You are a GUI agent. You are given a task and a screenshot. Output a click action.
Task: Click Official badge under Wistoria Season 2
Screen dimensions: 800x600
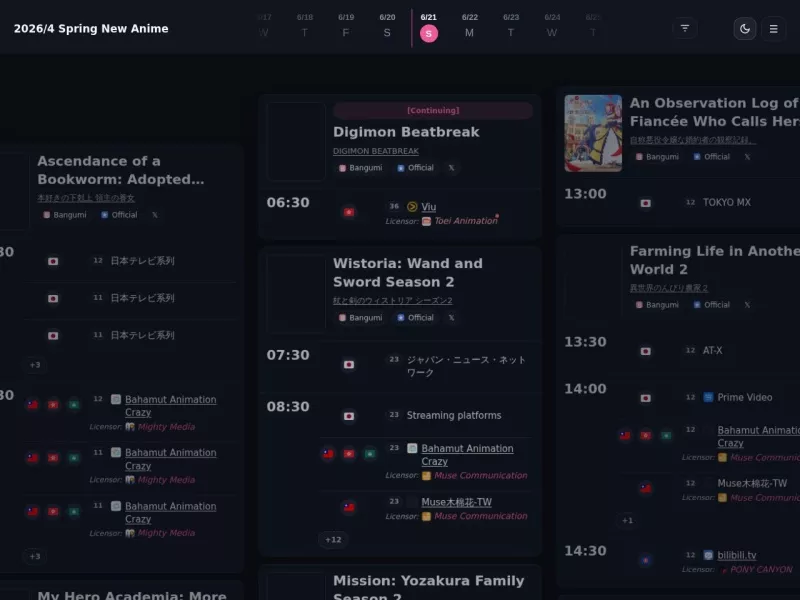415,317
